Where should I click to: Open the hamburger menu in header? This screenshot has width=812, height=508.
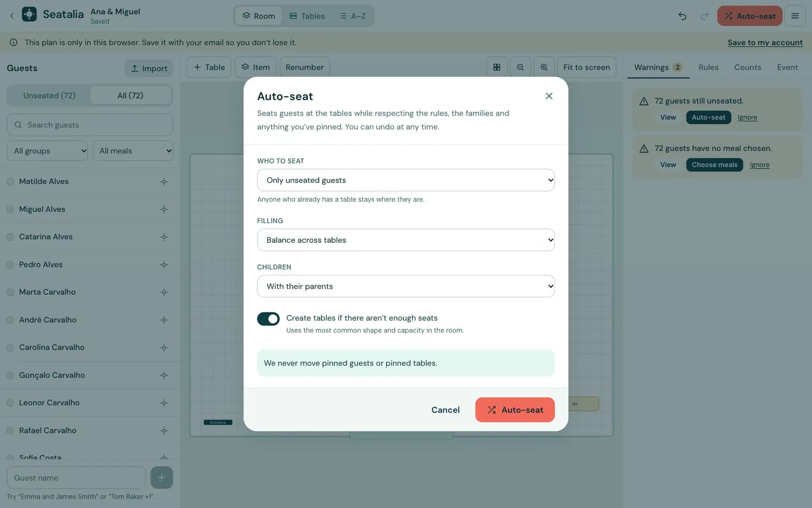coord(795,16)
